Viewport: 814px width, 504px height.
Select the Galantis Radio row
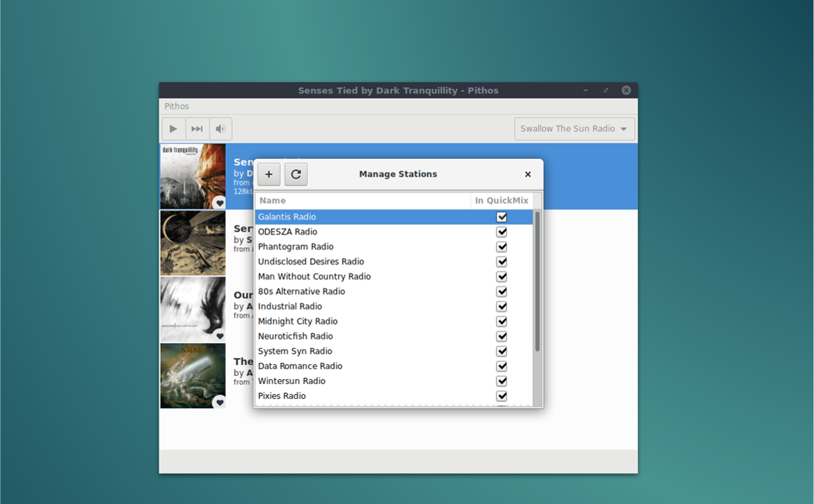[394, 217]
